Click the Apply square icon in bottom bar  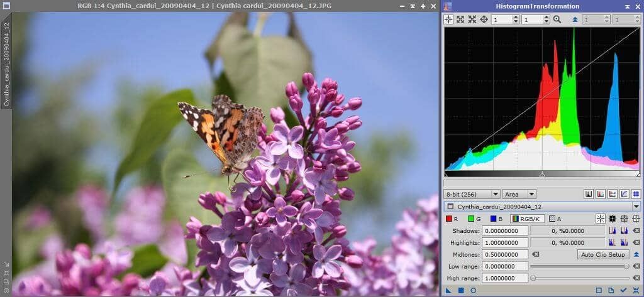click(x=461, y=291)
